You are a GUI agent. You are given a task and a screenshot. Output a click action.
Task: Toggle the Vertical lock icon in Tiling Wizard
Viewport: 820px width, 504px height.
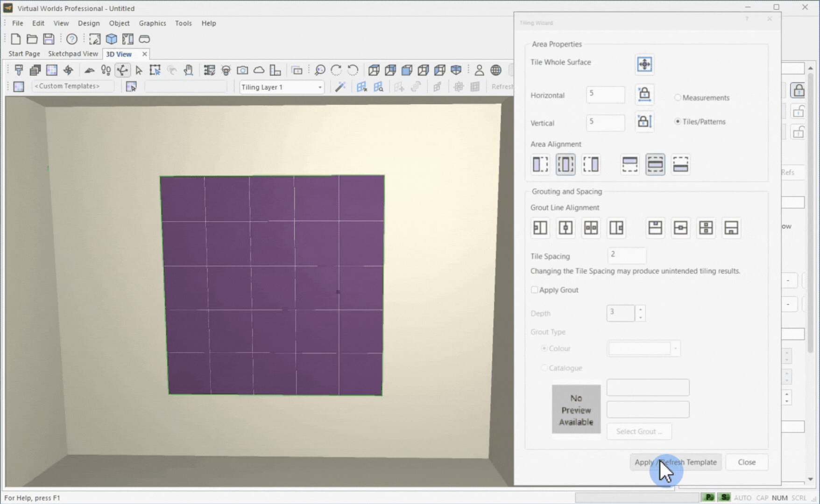tap(644, 122)
